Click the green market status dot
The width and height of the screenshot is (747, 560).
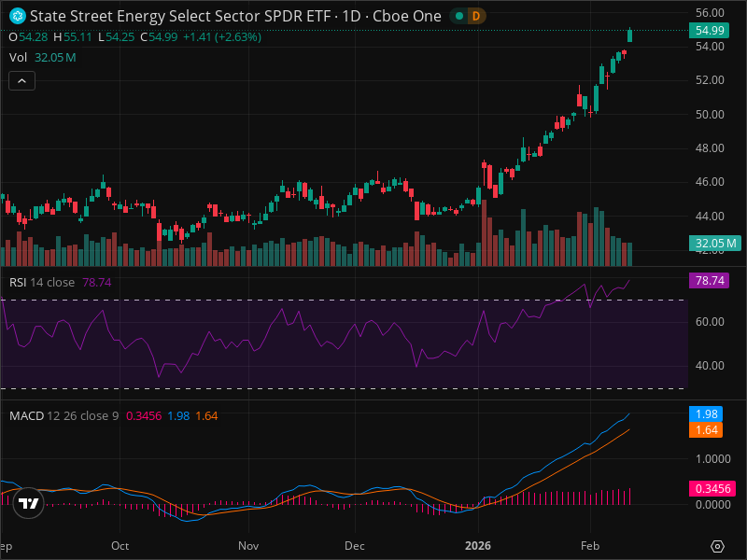pos(459,16)
